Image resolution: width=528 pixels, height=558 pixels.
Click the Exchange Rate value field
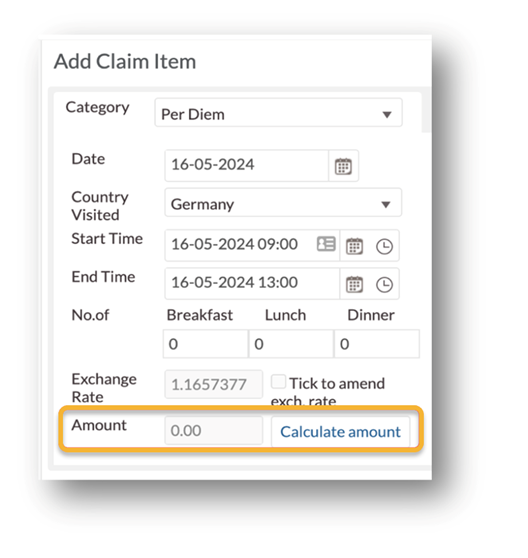(213, 384)
